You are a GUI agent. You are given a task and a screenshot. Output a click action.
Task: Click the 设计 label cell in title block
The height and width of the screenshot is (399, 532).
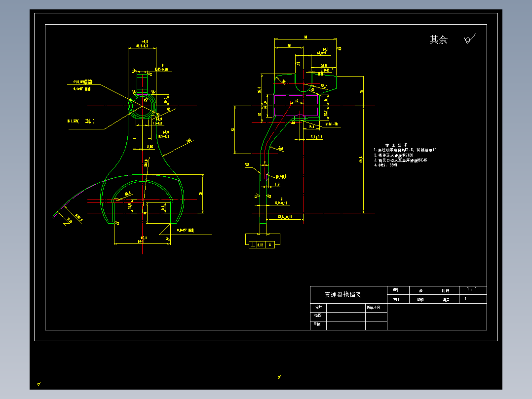318,307
